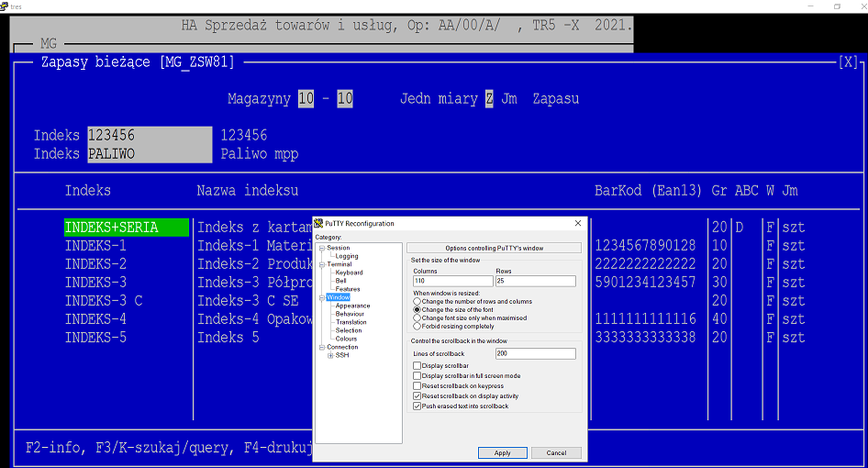Open the Keyboard category
868x468 pixels.
349,273
